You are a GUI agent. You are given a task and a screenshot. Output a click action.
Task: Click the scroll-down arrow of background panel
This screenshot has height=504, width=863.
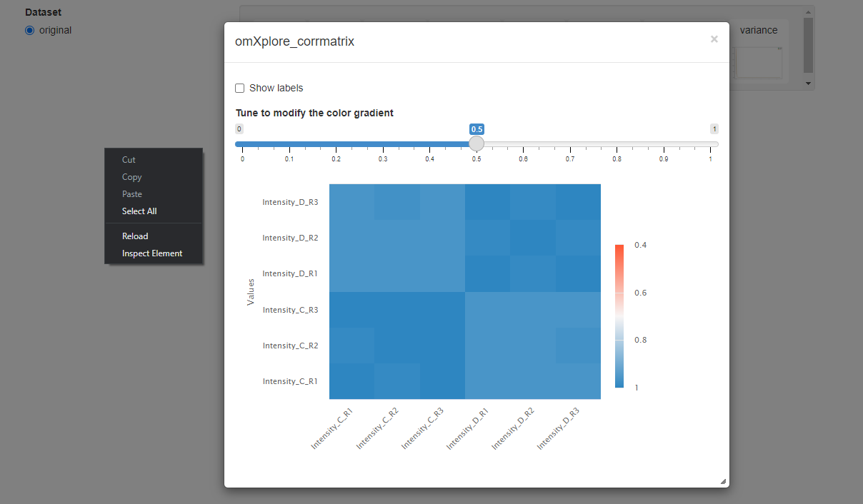pyautogui.click(x=809, y=84)
